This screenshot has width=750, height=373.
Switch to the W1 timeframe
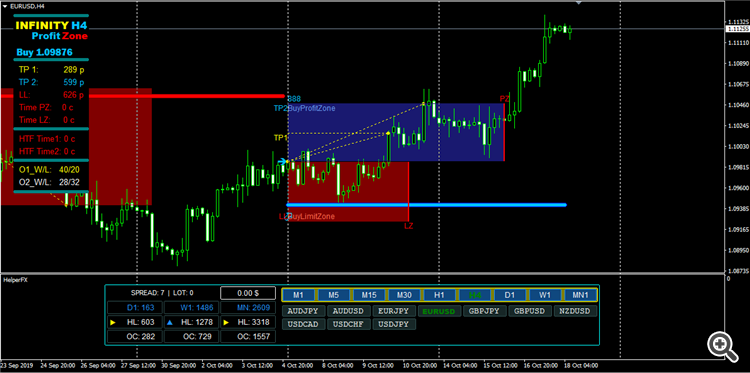tap(545, 295)
